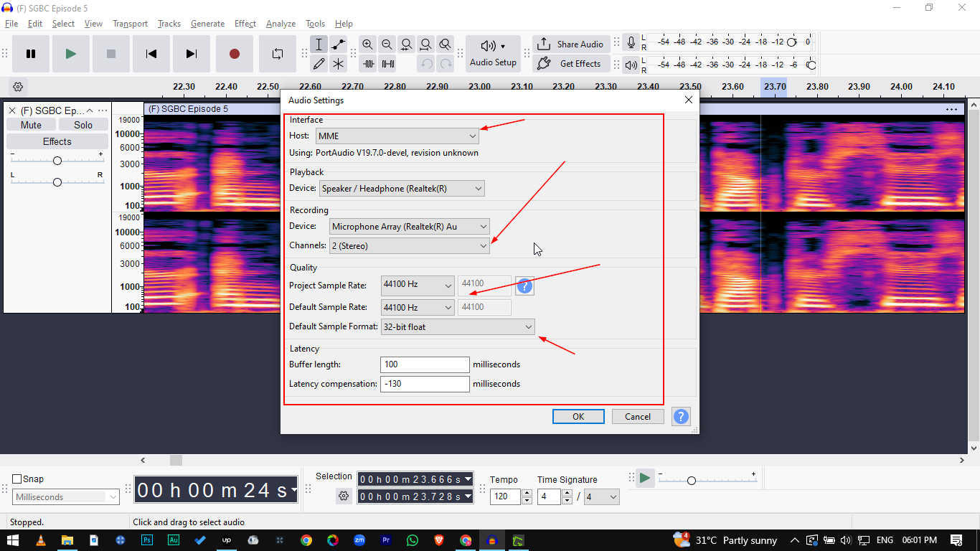
Task: Open Audio Setup from the toolbar
Action: pyautogui.click(x=493, y=54)
